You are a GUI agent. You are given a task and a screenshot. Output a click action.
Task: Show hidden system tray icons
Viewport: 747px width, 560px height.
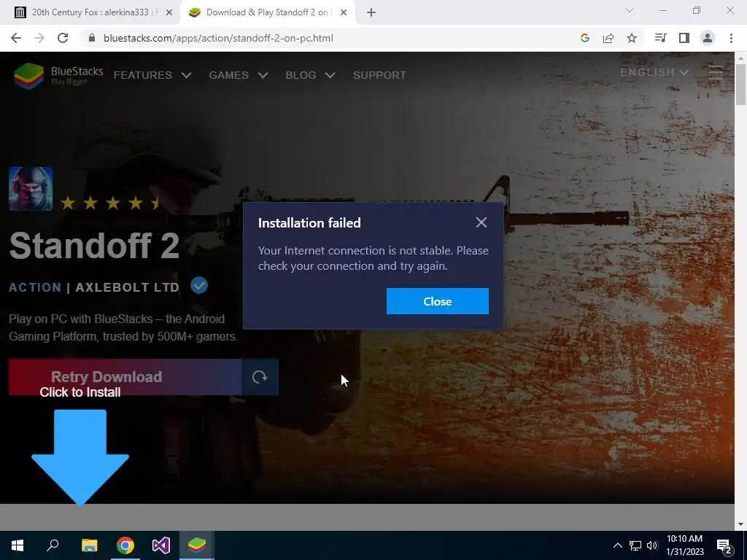[617, 545]
